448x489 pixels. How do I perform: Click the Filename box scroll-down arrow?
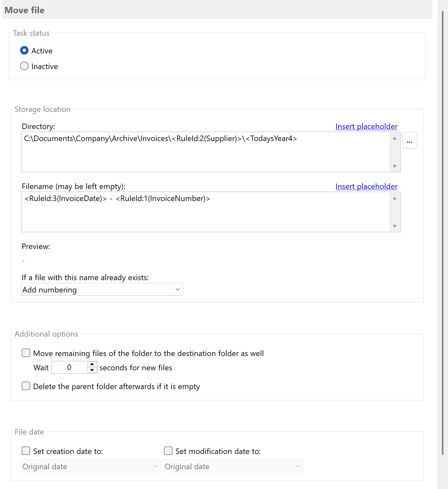point(395,226)
